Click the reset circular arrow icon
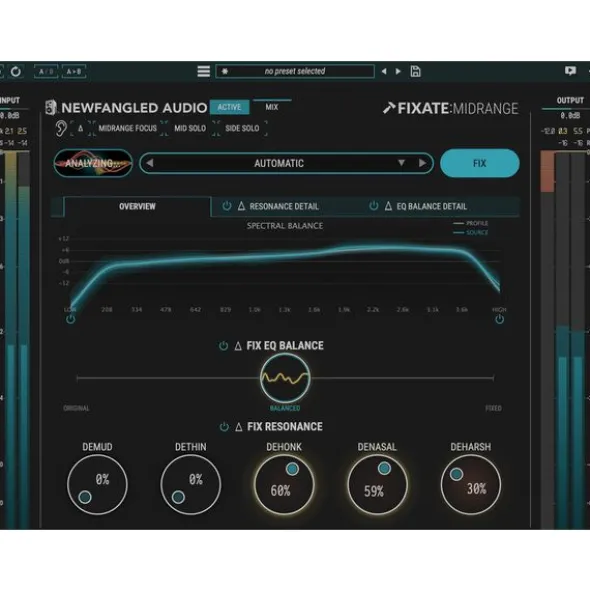The image size is (590, 591). [16, 71]
